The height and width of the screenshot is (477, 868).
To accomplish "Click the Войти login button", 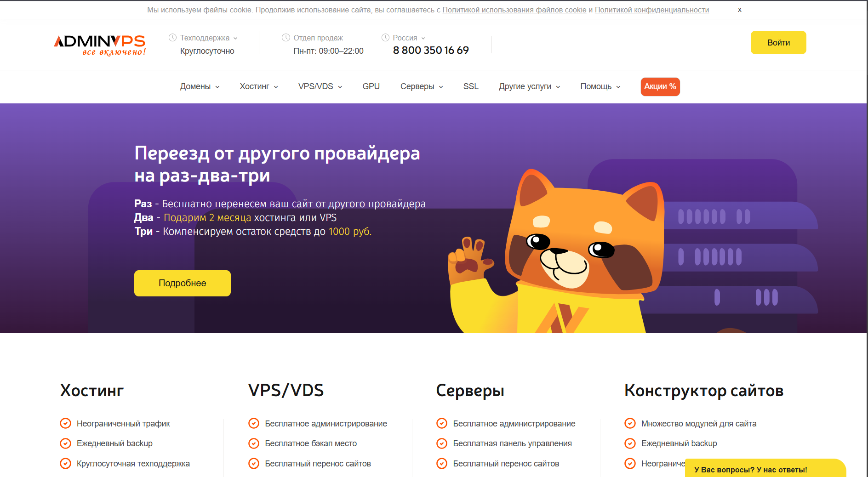I will 778,43.
